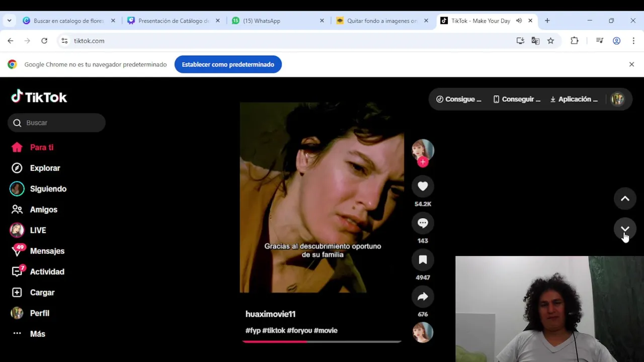Viewport: 644px width, 362px height.
Task: Open site information icon in address bar
Action: [x=64, y=41]
